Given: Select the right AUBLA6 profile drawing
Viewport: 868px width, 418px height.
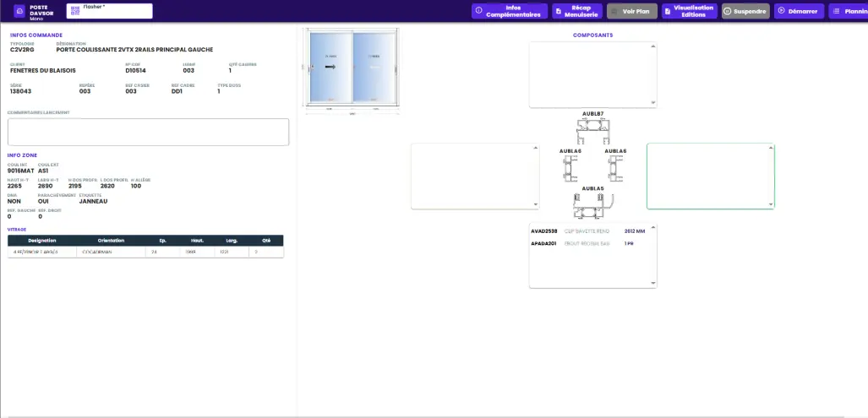Looking at the screenshot, I should click(x=614, y=168).
